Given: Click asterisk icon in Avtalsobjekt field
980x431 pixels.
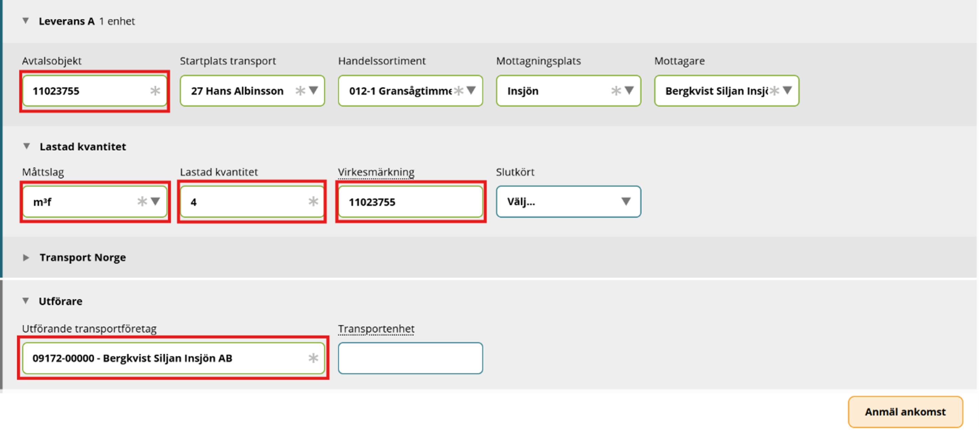Looking at the screenshot, I should coord(155,91).
